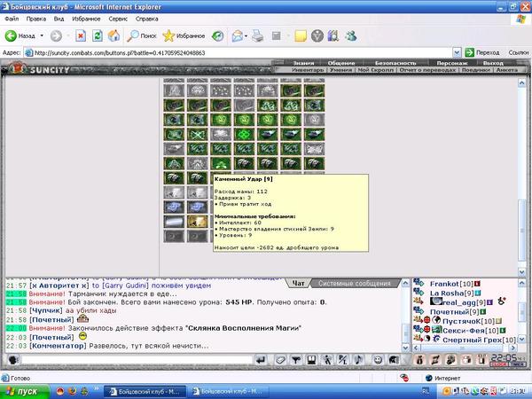532x399 pixels.
Task: Click the head icon left of chat input
Action: coord(13,360)
